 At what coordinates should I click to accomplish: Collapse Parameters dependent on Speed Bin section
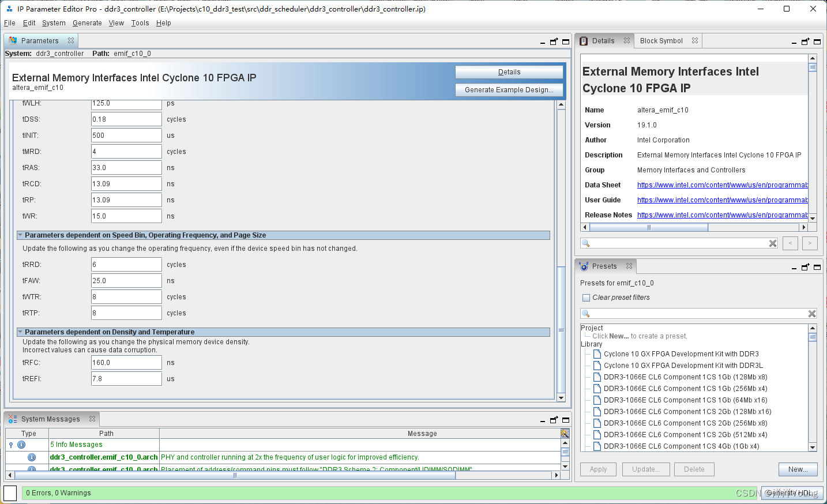tap(20, 235)
